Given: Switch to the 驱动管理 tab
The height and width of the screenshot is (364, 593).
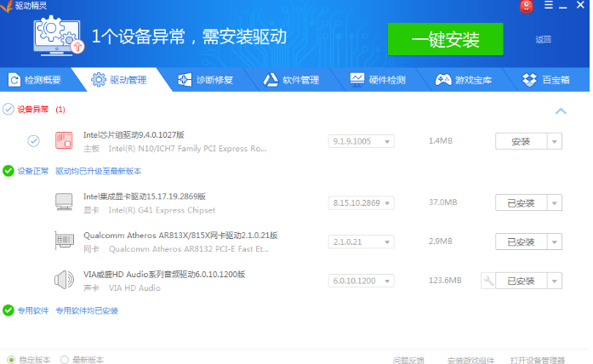Looking at the screenshot, I should (121, 80).
